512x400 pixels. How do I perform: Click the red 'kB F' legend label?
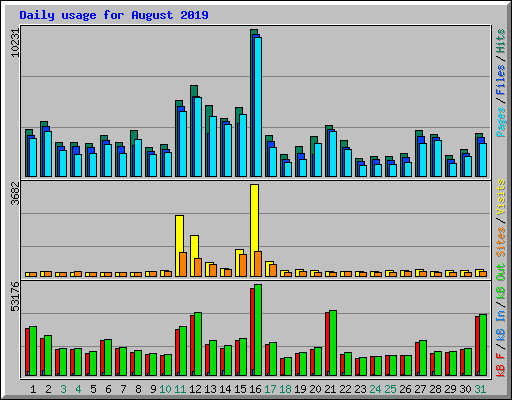(501, 364)
